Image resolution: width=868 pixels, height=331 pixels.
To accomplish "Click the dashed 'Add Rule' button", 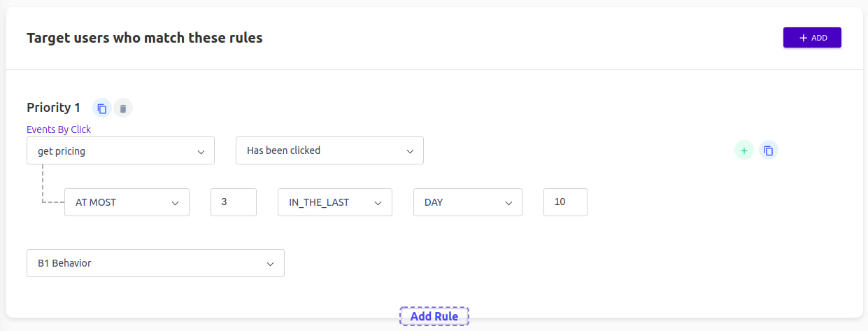I will (434, 316).
